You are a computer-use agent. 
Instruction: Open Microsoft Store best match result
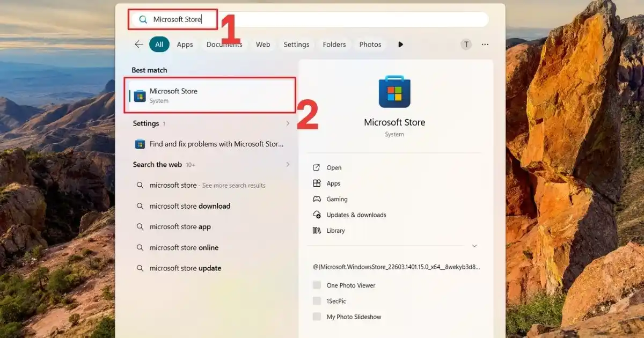coord(210,95)
